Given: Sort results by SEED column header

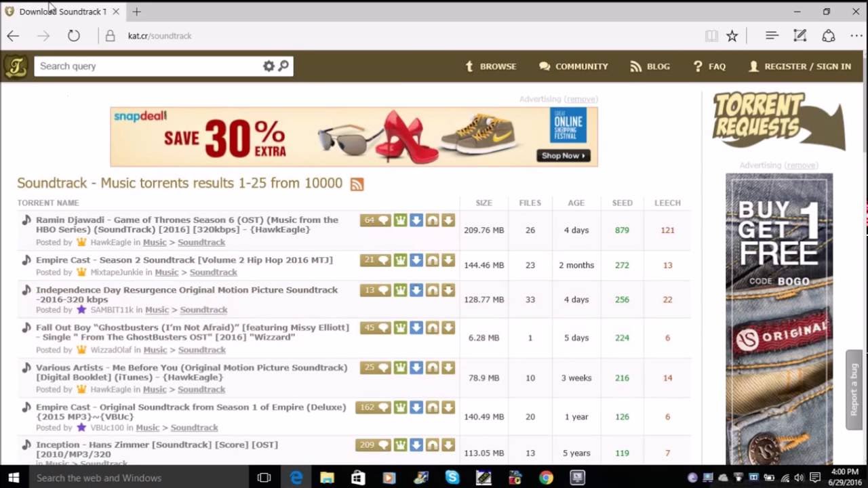Looking at the screenshot, I should point(622,203).
